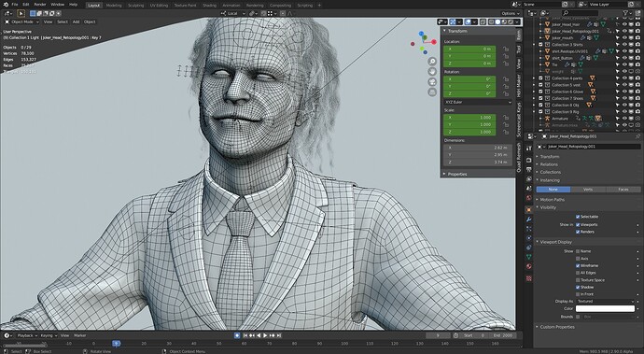Open the Render properties tab icon
This screenshot has width=644, height=354.
tap(529, 160)
